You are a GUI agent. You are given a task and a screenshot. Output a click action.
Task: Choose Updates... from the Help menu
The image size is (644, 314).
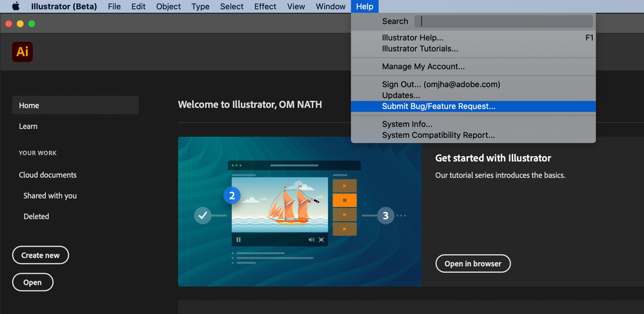[x=473, y=95]
